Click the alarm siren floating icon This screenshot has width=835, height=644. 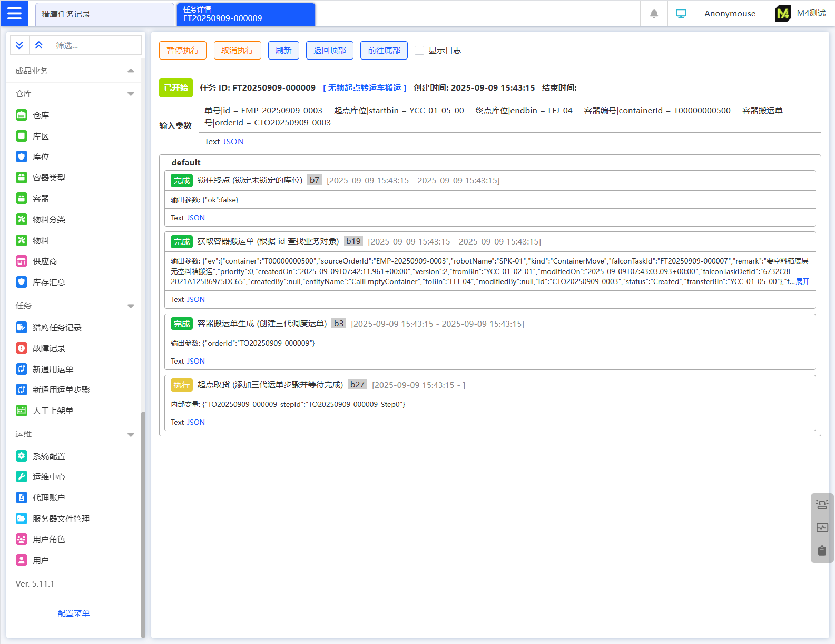tap(822, 504)
